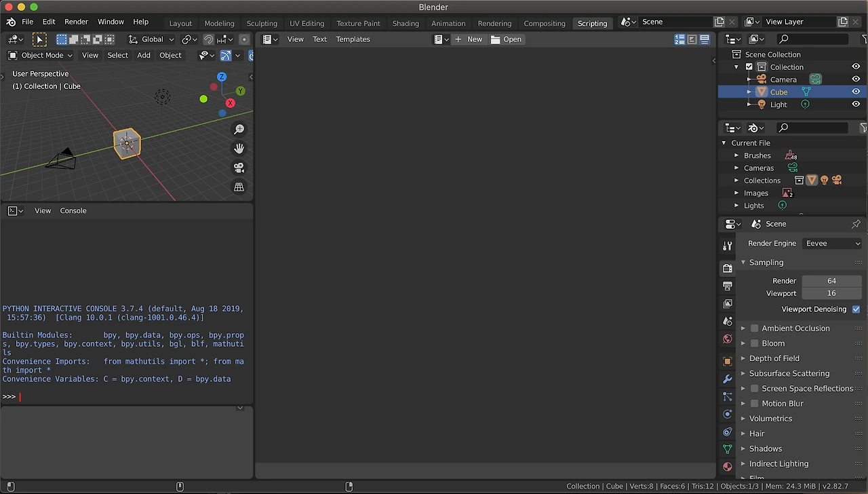
Task: Click the pin icon in Properties header
Action: (856, 224)
